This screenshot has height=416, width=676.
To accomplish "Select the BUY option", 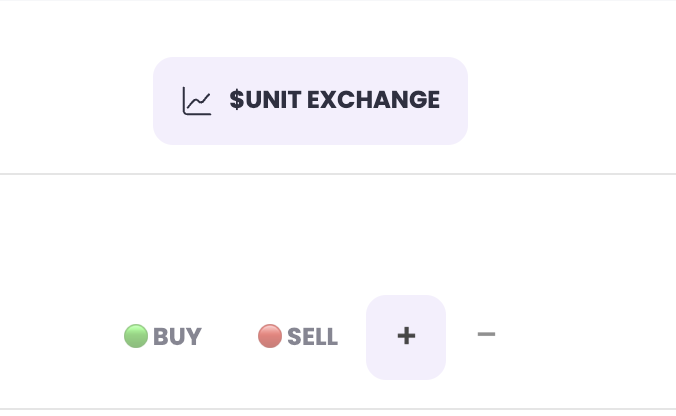I will point(163,337).
